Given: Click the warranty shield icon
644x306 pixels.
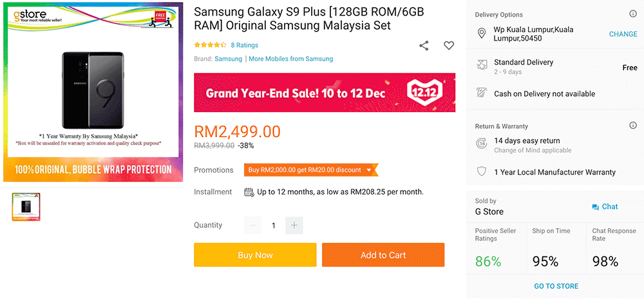Looking at the screenshot, I should 481,172.
